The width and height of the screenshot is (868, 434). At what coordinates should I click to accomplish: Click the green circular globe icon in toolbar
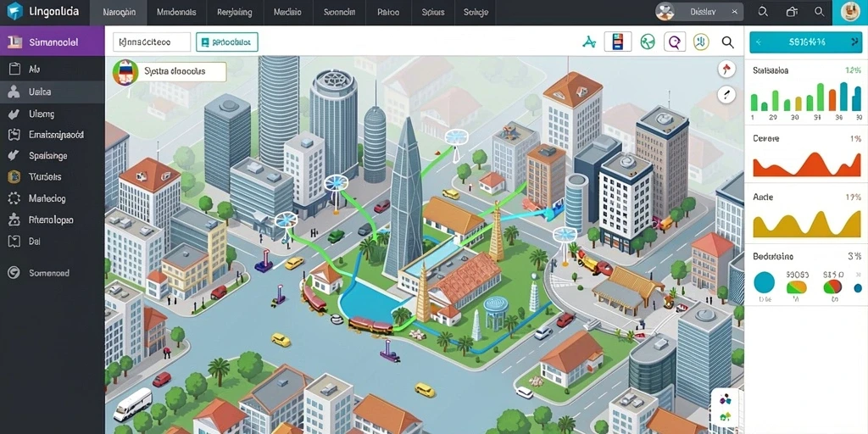pyautogui.click(x=648, y=42)
